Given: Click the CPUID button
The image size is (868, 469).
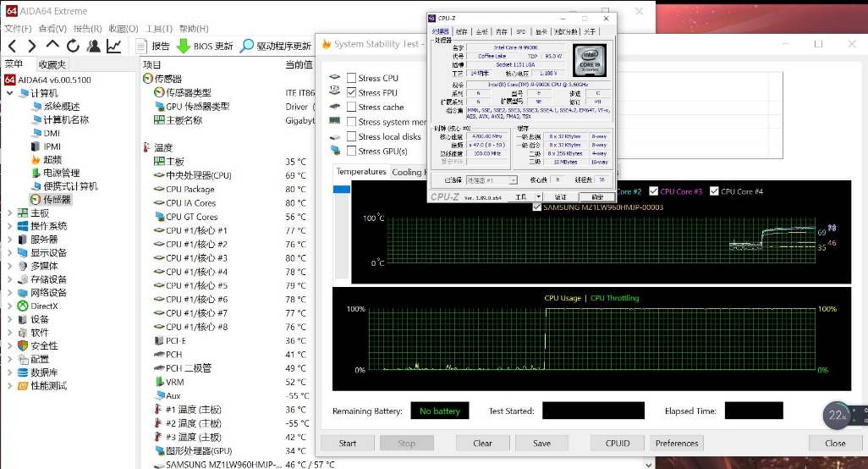Looking at the screenshot, I should click(x=618, y=443).
